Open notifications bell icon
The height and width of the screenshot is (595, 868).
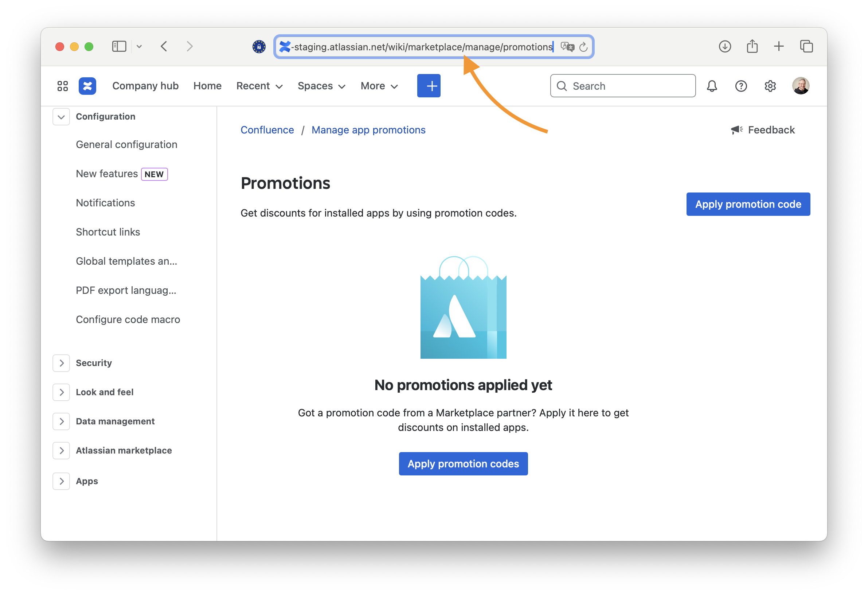(x=712, y=86)
